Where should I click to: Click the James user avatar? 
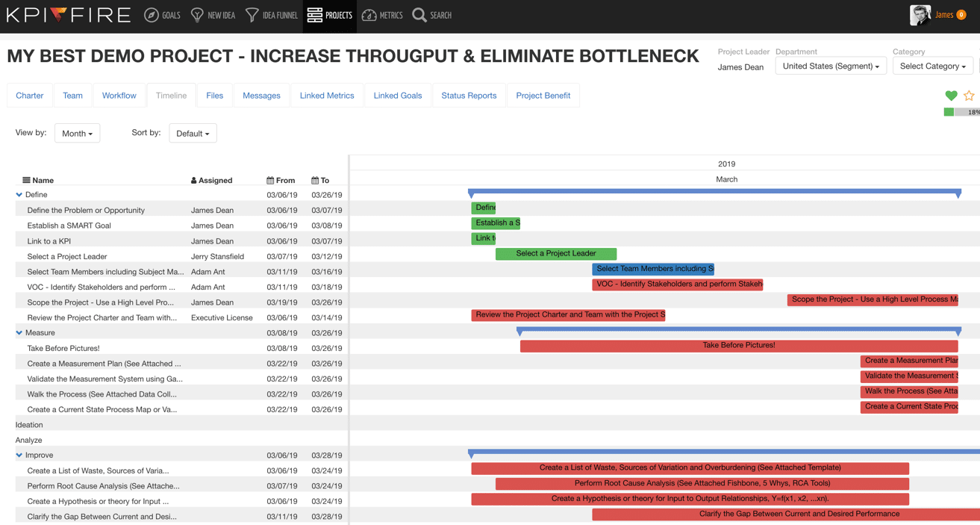coord(920,15)
